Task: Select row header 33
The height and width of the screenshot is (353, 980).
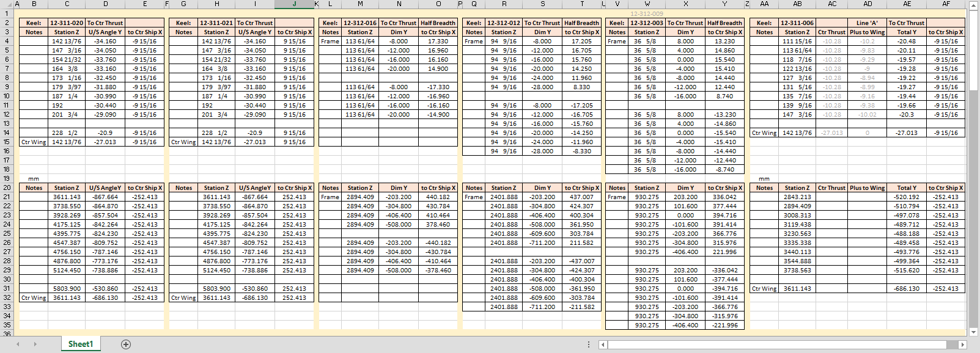Action: point(7,307)
